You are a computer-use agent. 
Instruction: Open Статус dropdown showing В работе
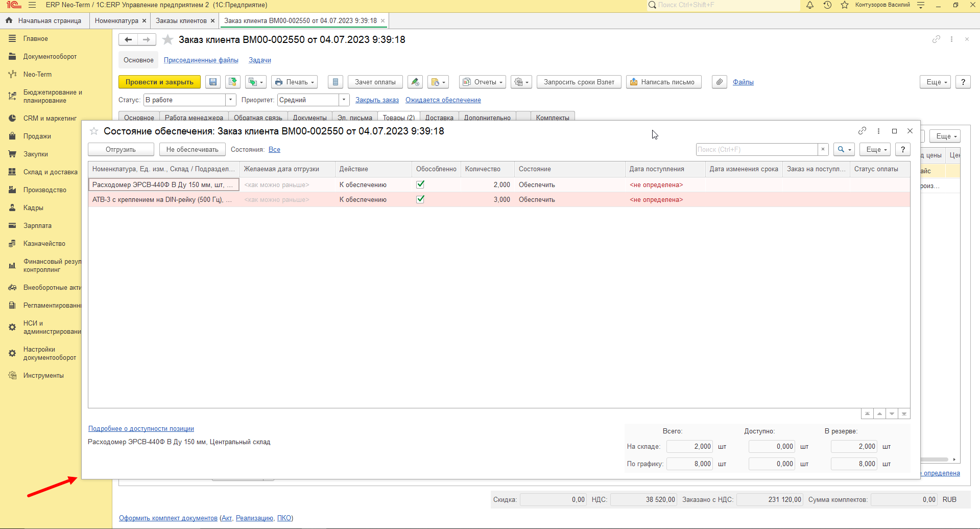click(231, 100)
